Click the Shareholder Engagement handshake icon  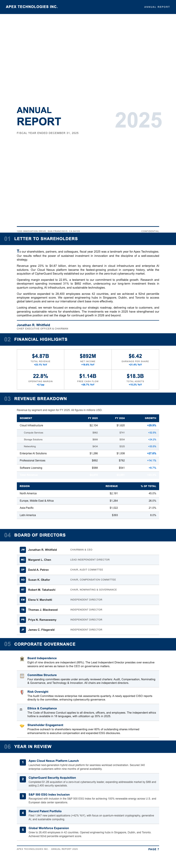pos(22,725)
